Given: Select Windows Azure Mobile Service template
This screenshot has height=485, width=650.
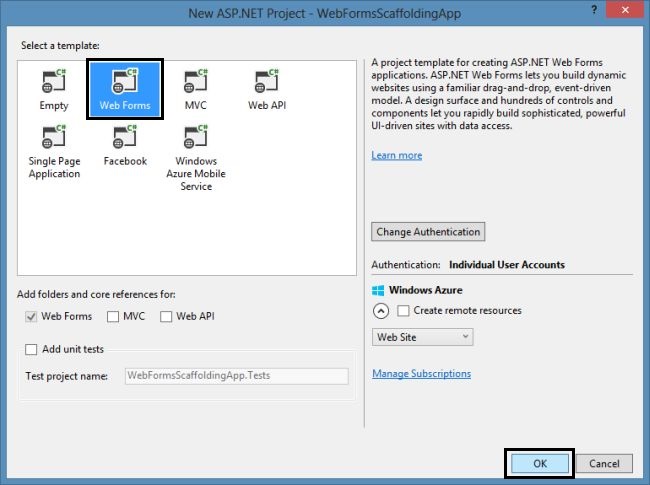Looking at the screenshot, I should coord(196,158).
